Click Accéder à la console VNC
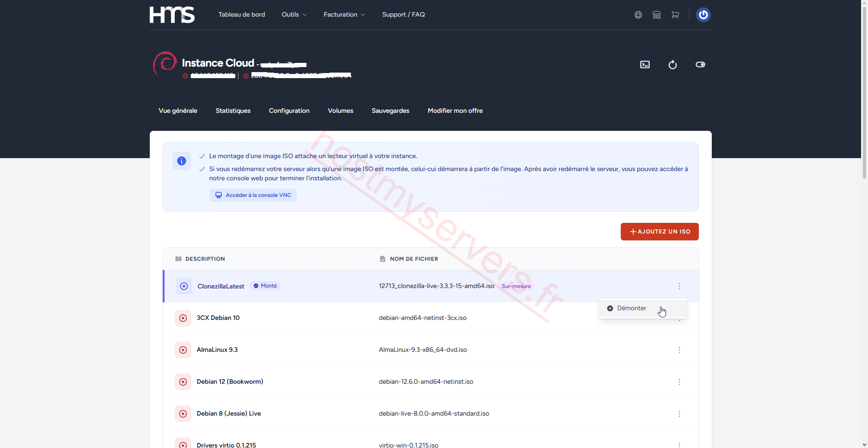868x448 pixels. (253, 195)
